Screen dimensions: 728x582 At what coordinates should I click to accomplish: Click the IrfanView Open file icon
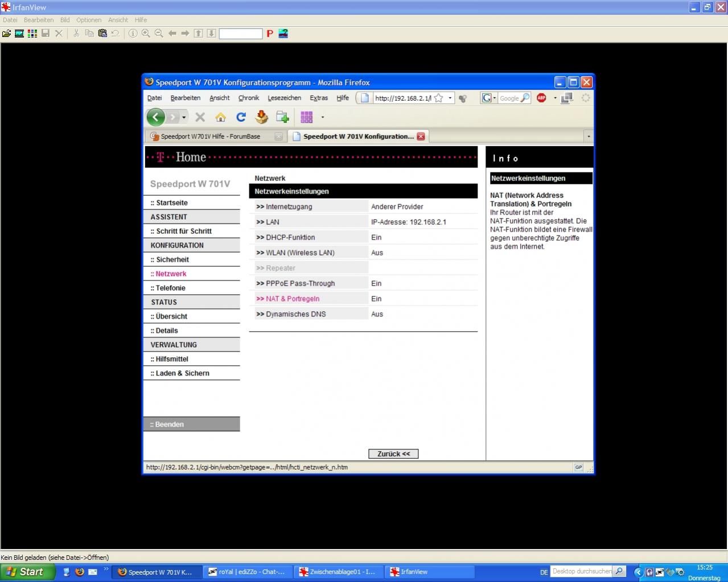[x=6, y=34]
